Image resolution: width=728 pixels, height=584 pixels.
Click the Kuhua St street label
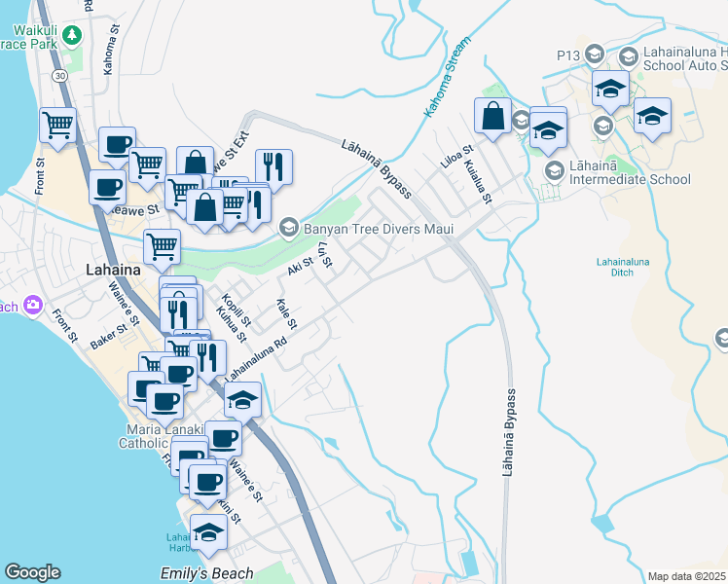click(x=232, y=324)
